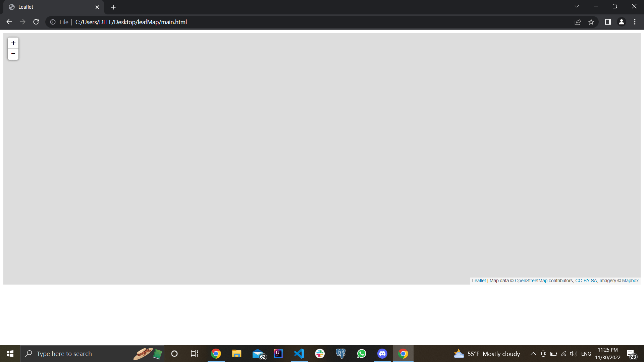Viewport: 644px width, 362px height.
Task: Expand the tab search dropdown
Action: point(577,6)
